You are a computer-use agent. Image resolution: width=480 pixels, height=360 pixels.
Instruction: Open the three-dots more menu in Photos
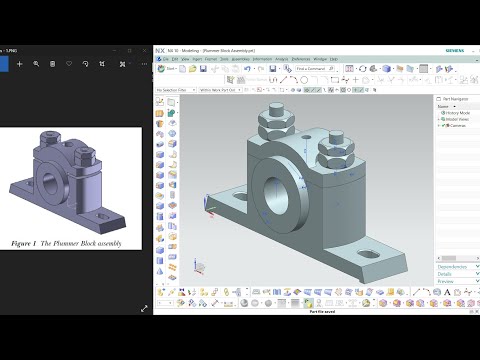point(144,64)
